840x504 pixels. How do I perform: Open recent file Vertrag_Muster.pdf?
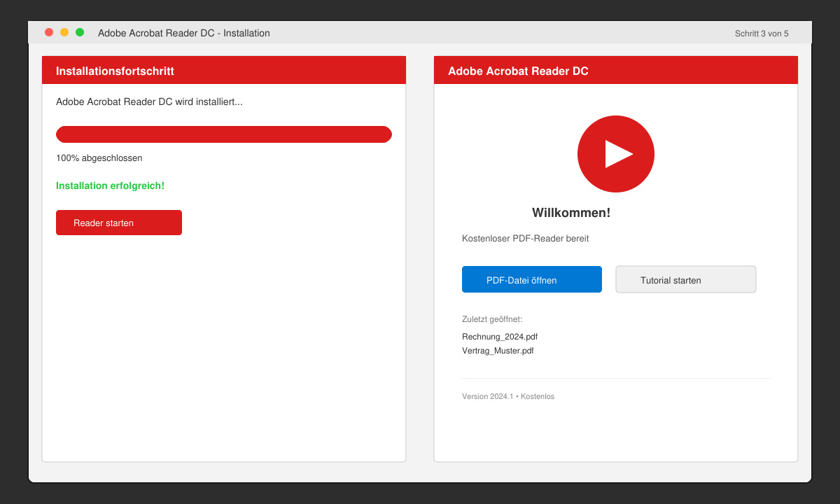[498, 351]
